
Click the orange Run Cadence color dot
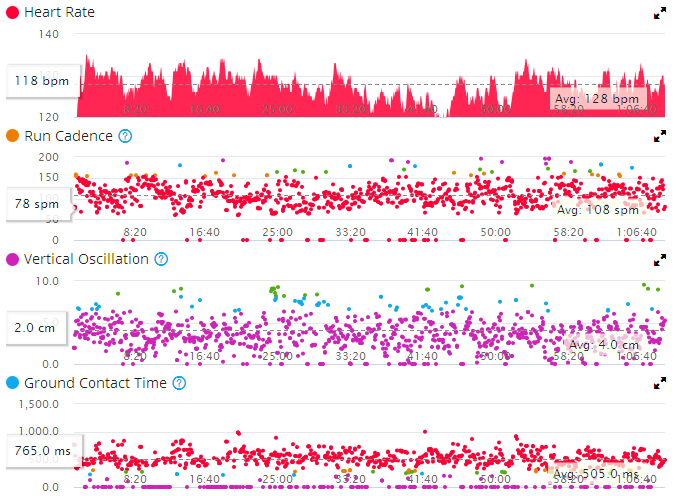pos(13,136)
